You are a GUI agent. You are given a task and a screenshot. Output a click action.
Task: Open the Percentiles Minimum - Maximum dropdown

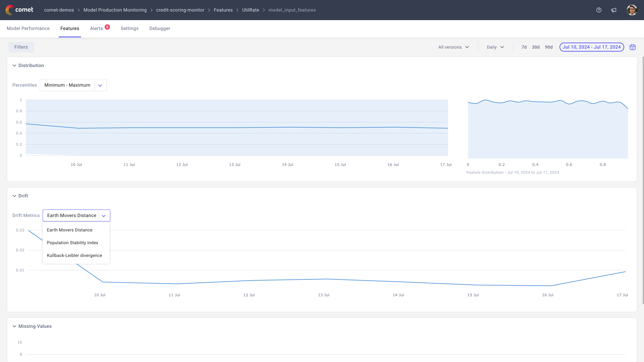[73, 85]
